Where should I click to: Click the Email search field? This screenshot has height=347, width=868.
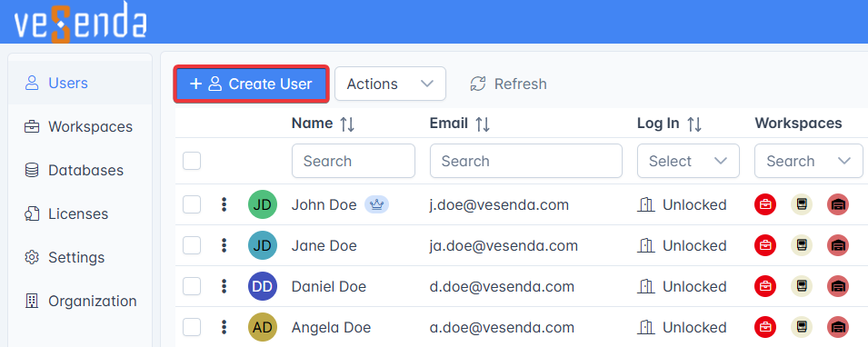tap(526, 161)
